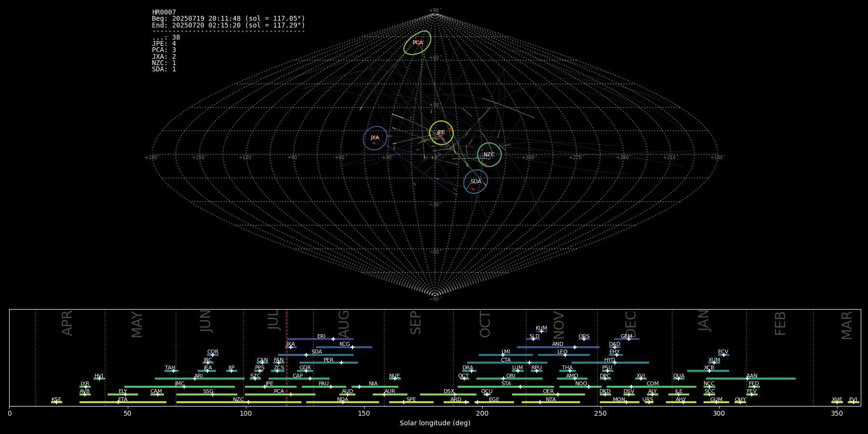Image resolution: width=868 pixels, height=434 pixels.
Task: Click the NTA shower bar in timeline
Action: (x=551, y=402)
